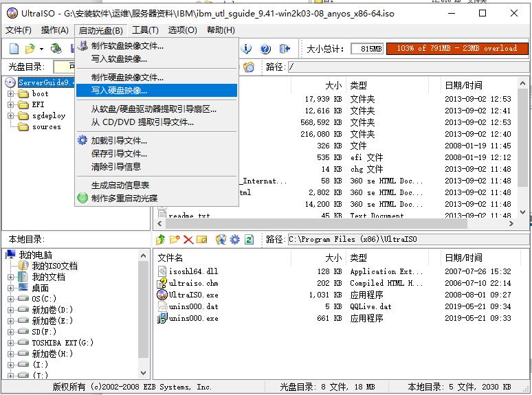Expand the TOSHIBA EXT(G:) drive node
This screenshot has height=395, width=532.
(10, 343)
